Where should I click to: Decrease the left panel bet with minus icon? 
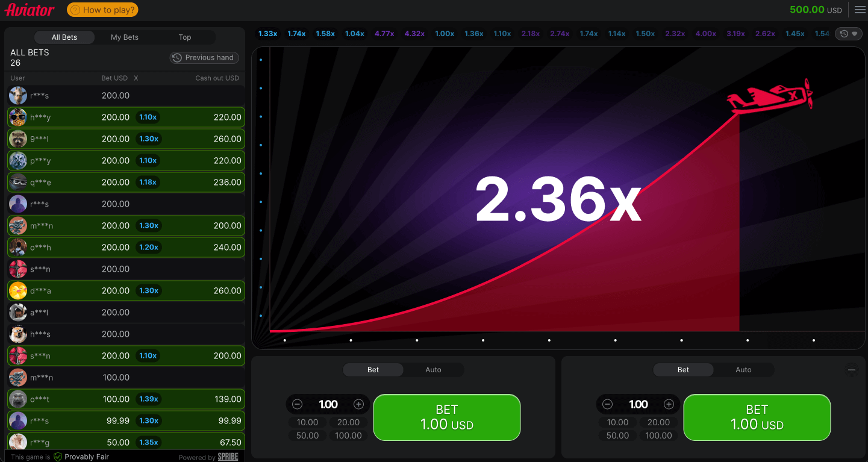[296, 404]
